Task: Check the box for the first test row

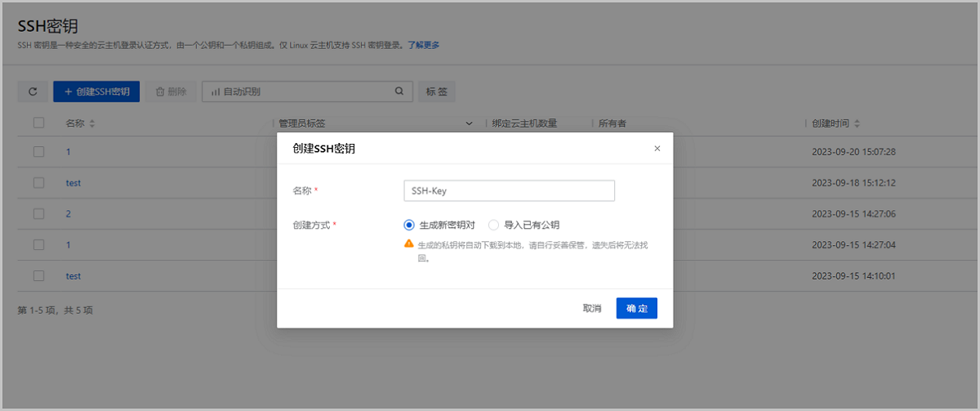Action: click(x=38, y=183)
